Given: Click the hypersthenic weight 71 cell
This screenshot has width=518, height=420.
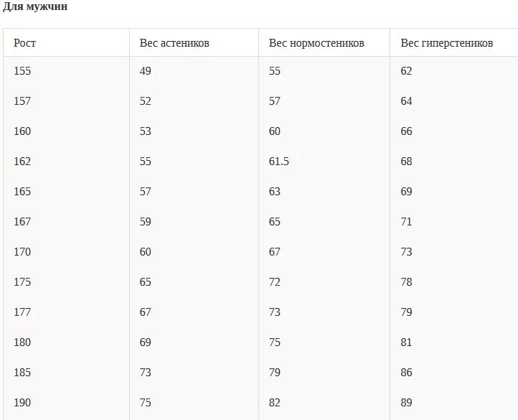Looking at the screenshot, I should 406,222.
